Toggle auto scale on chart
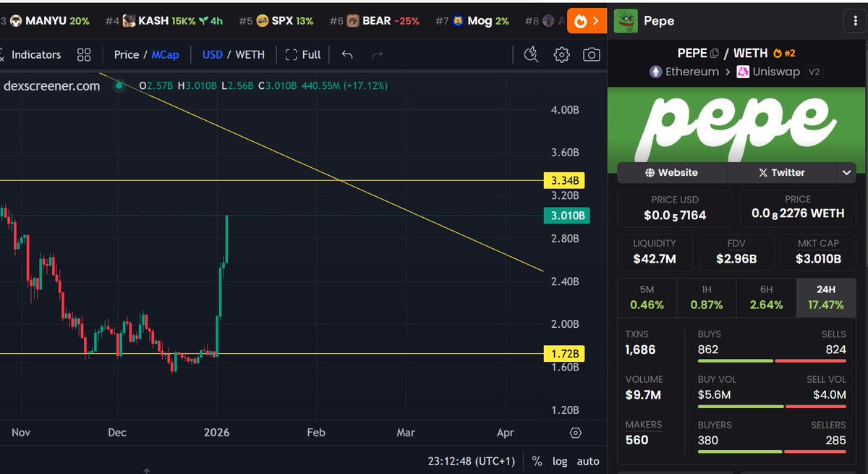Screen dimensions: 868x474 tap(588, 461)
